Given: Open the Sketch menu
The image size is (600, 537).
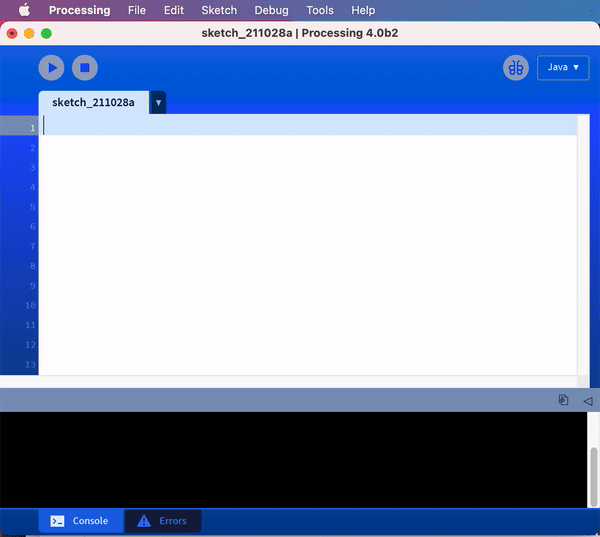Looking at the screenshot, I should coord(219,10).
